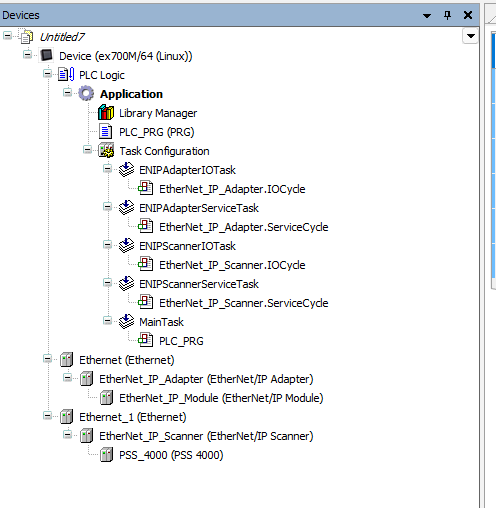Collapse the EtherNet_IP_Adapter device node
Viewport: 496px width, 508px height.
coord(67,378)
